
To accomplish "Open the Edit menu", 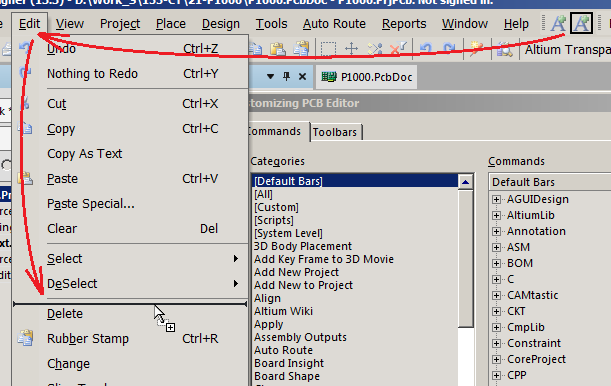I will (30, 24).
